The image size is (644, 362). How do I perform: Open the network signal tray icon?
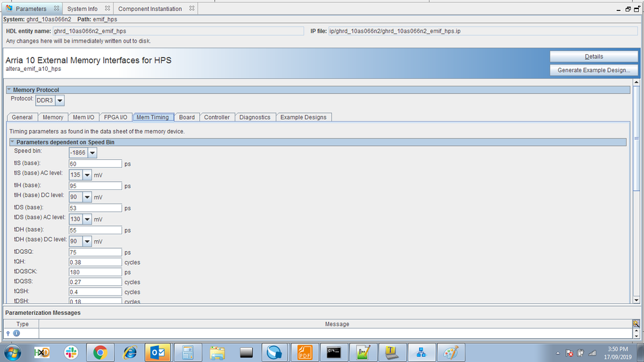point(592,353)
